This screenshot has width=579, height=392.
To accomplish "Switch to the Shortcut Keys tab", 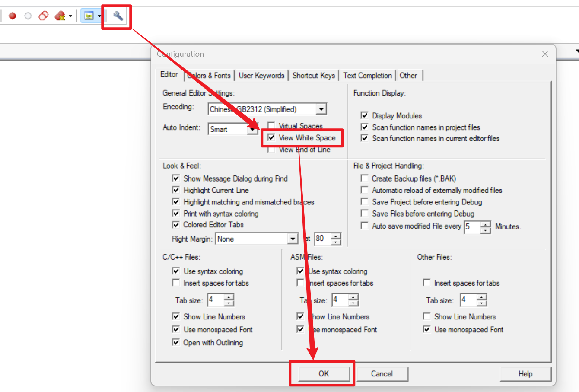I will point(314,76).
